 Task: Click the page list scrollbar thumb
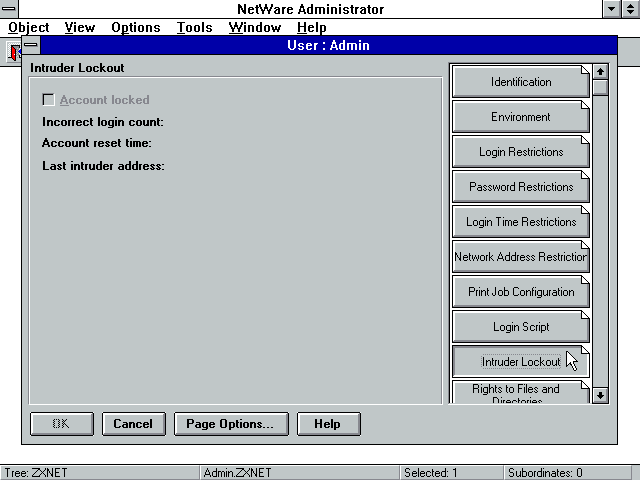(x=600, y=87)
